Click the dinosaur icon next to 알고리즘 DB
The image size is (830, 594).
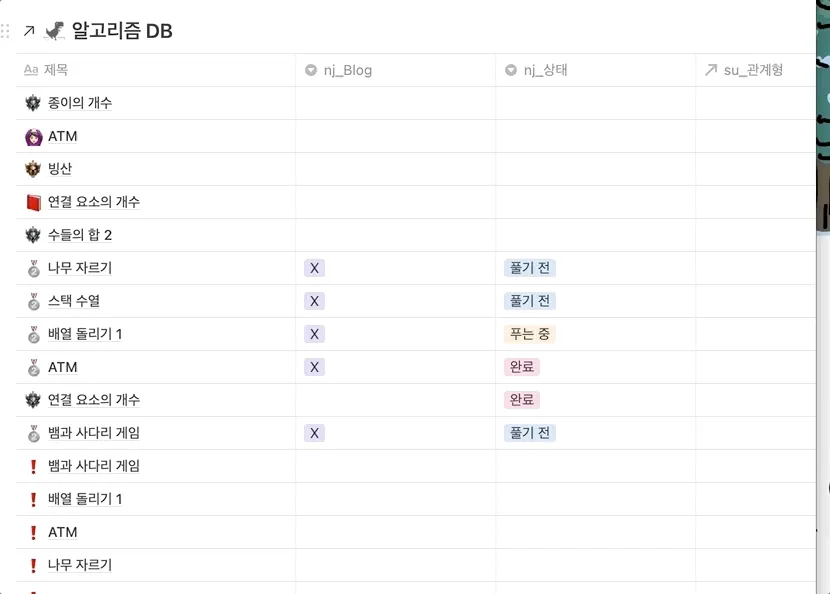pyautogui.click(x=55, y=31)
